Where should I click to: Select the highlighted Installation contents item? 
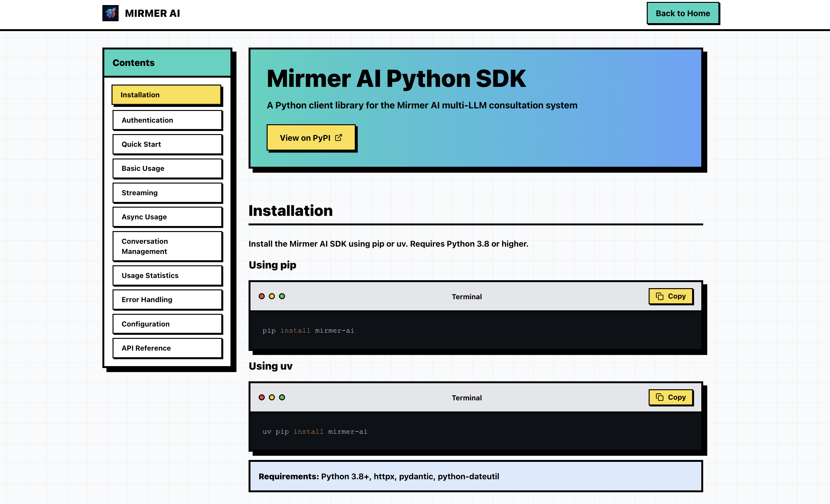(x=166, y=95)
